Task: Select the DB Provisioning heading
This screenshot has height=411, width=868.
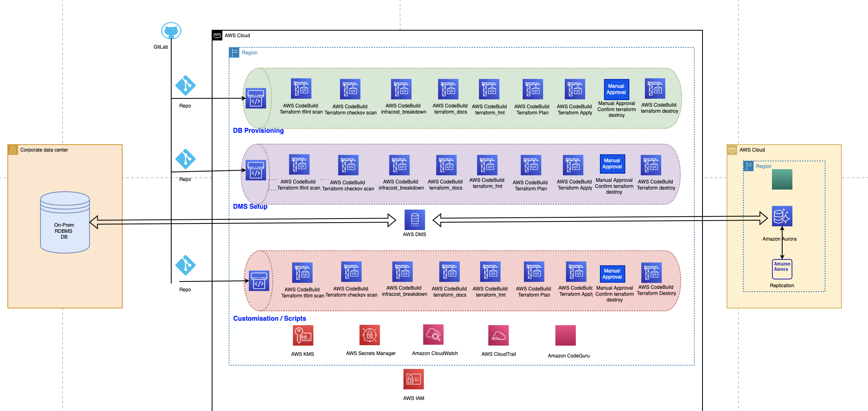Action: 258,130
